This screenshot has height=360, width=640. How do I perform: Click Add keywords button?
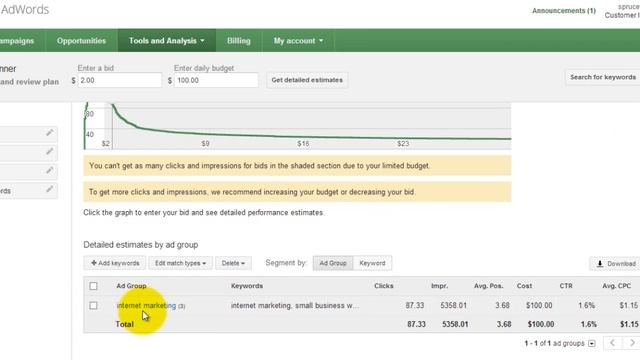[x=115, y=263]
